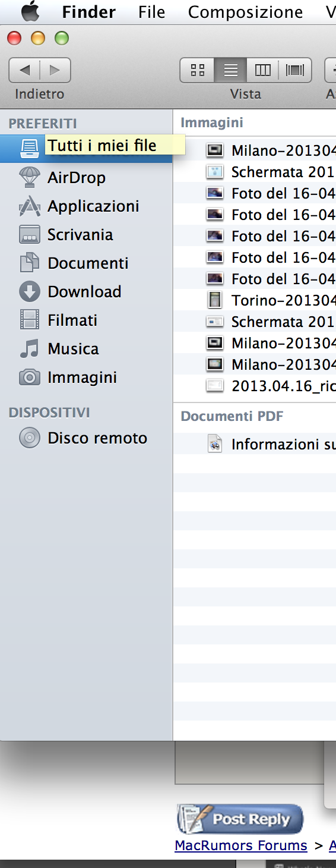Viewport: 336px width, 868px height.
Task: Switch to column view mode
Action: [x=262, y=70]
